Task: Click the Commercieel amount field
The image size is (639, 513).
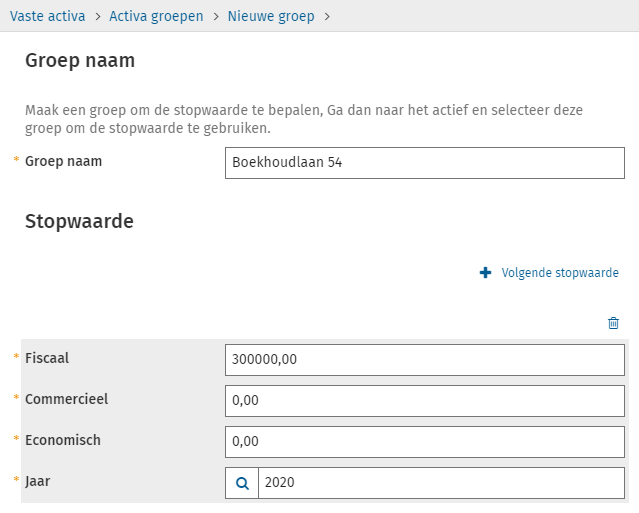Action: [425, 401]
